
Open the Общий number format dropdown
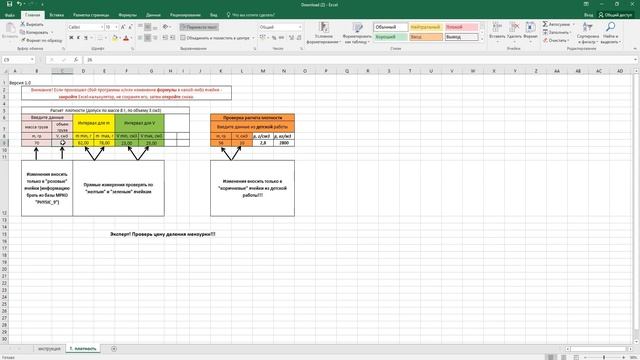pyautogui.click(x=300, y=27)
